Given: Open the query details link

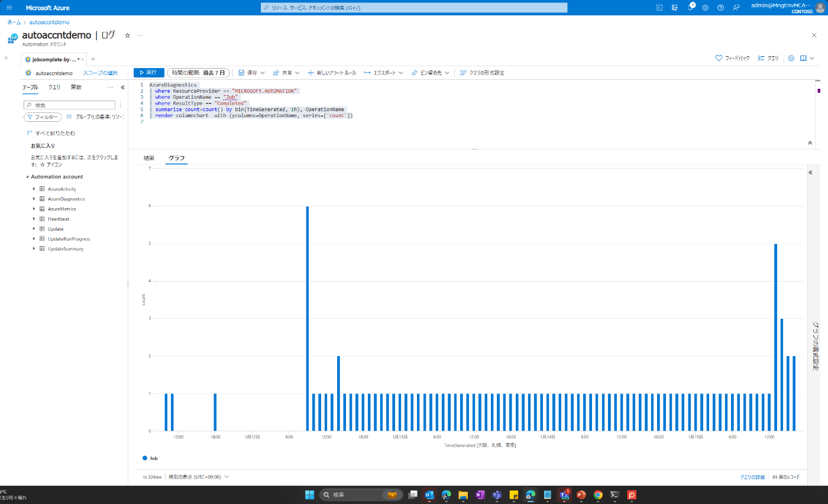Looking at the screenshot, I should pos(752,477).
